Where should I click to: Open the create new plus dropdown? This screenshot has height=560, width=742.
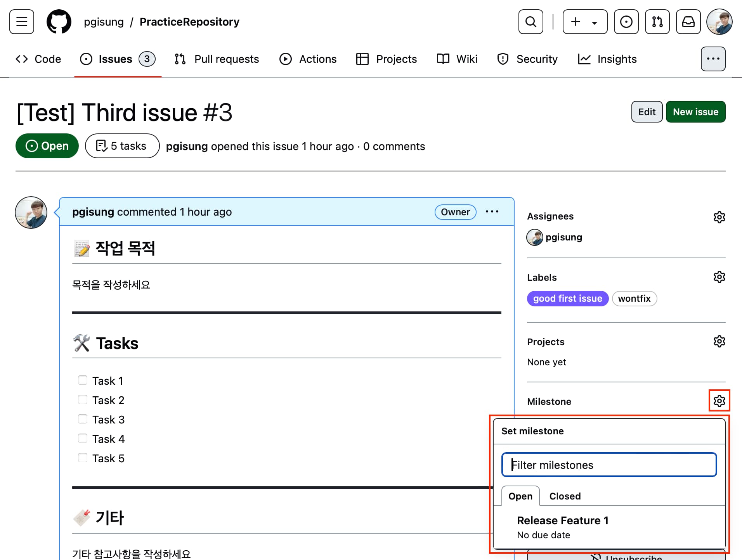585,22
